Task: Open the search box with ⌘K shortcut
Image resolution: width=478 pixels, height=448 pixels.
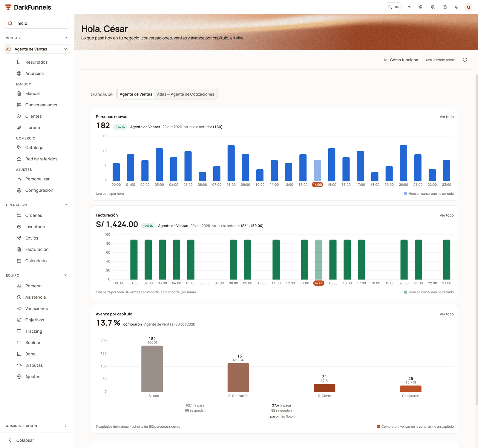Action: [393, 7]
